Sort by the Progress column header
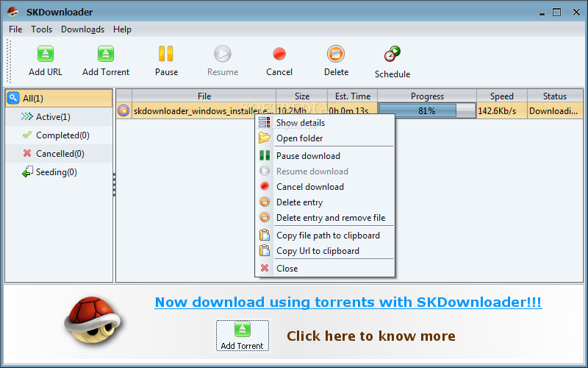 pos(427,96)
